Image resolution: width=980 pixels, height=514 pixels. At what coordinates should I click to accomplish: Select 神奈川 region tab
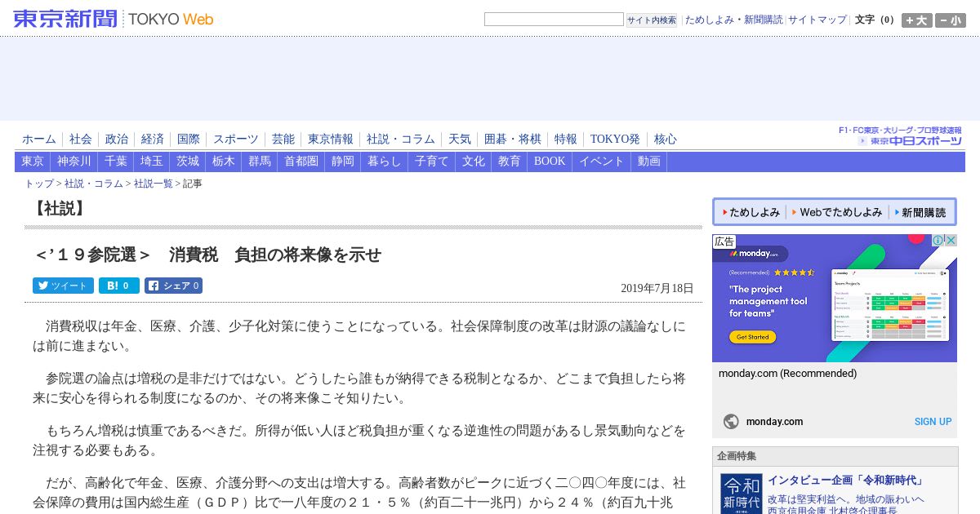(x=74, y=162)
